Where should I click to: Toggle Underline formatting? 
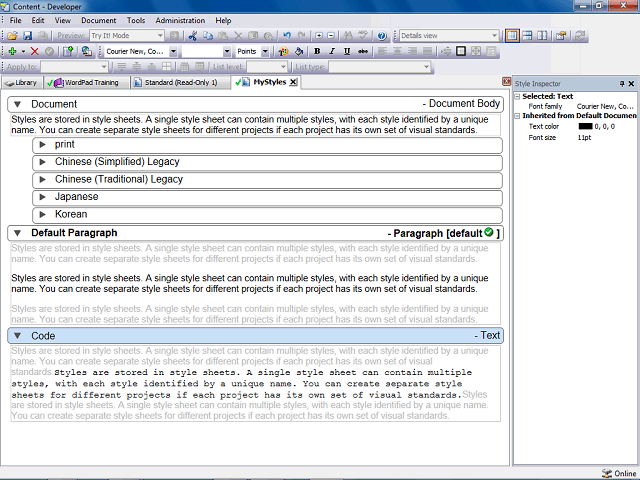[x=347, y=51]
